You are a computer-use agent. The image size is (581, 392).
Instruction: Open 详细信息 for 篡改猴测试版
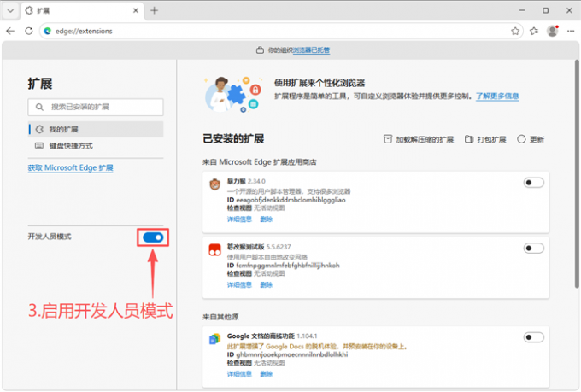point(239,285)
